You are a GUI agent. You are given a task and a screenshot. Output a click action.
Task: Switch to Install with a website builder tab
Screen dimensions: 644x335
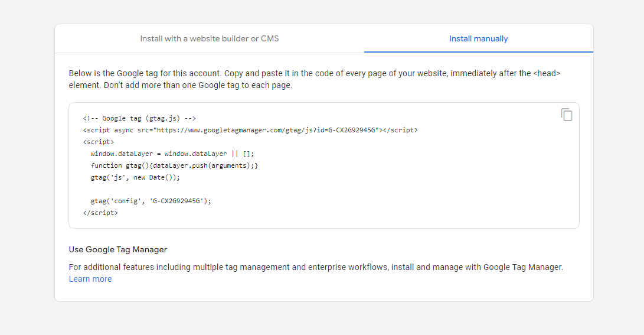[x=209, y=39]
